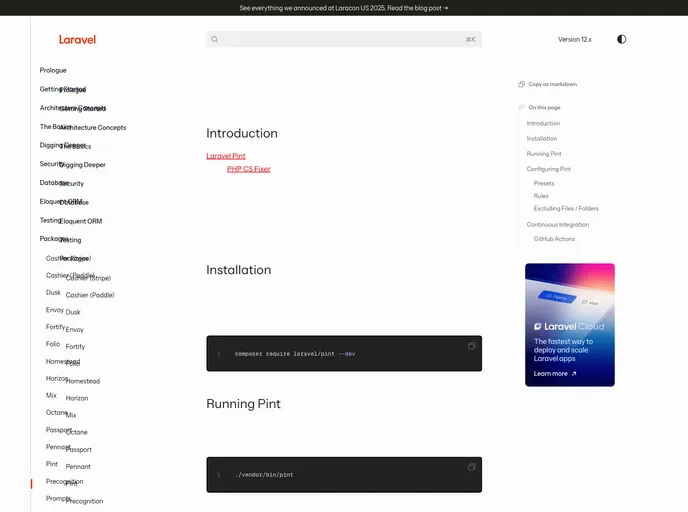Copy the ./vendor/bin/pint code block
The height and width of the screenshot is (512, 688).
pos(472,467)
